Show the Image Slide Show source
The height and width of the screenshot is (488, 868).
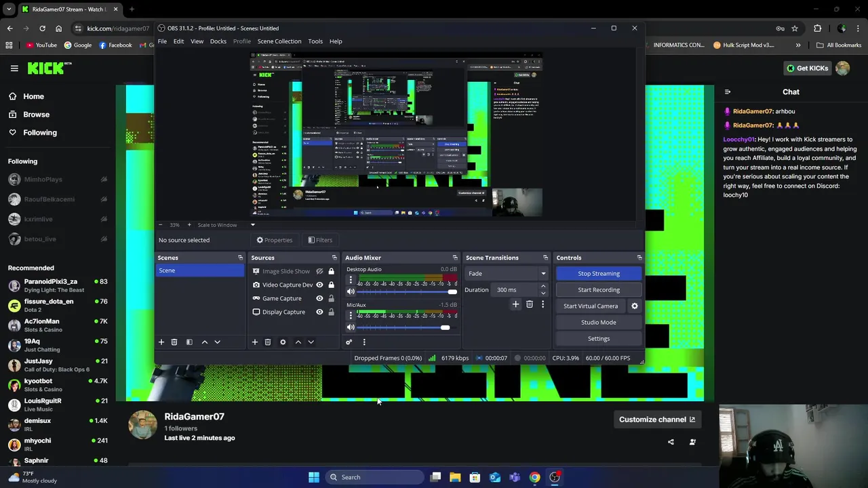tap(319, 271)
